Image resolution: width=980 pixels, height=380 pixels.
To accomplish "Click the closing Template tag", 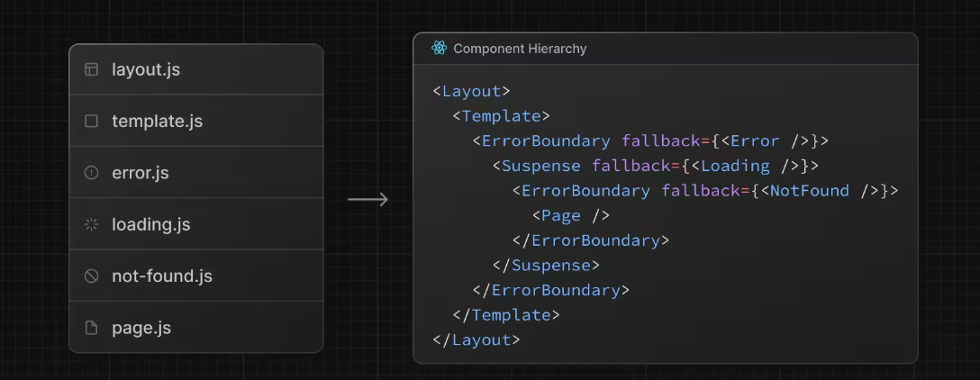I will [x=506, y=315].
